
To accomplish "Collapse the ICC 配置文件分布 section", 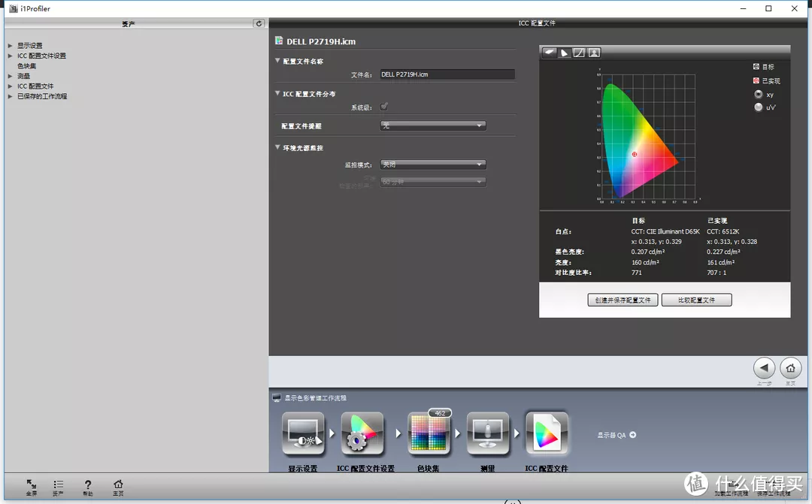I will [x=277, y=93].
